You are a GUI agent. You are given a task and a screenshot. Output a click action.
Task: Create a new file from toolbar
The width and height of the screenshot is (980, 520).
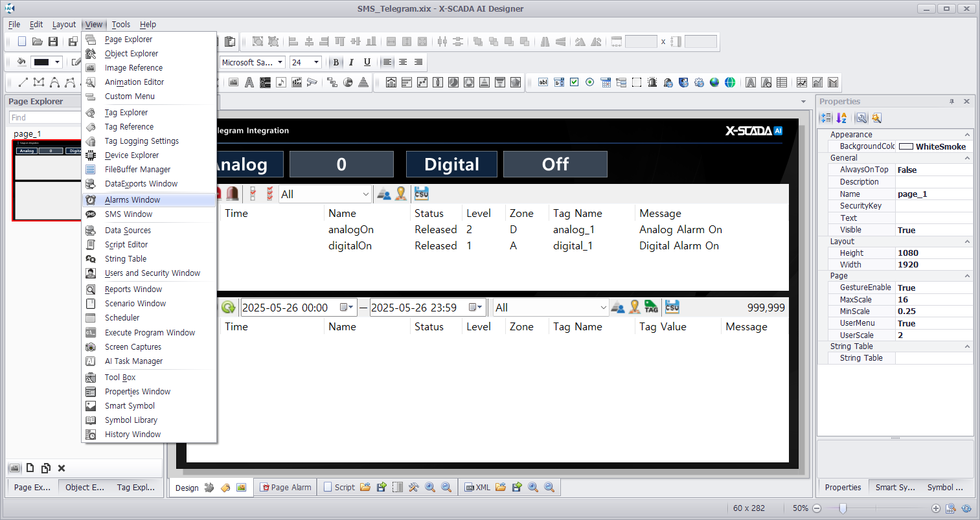pos(22,41)
